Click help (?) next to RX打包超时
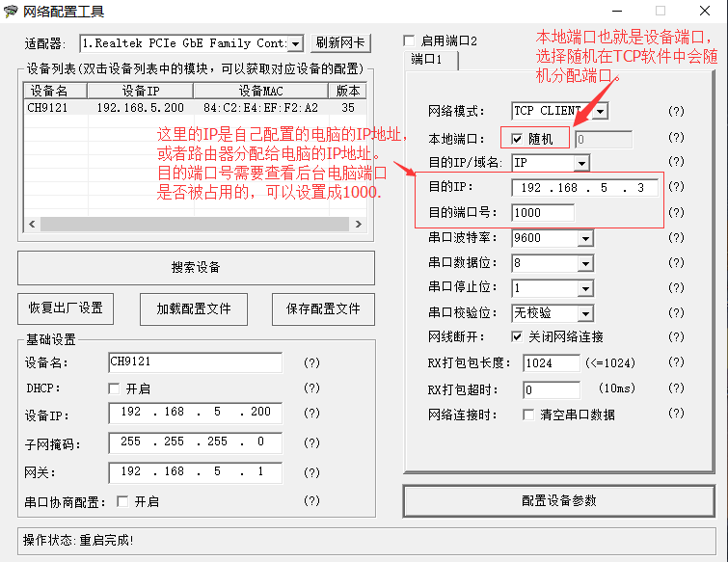Viewport: 728px width, 562px height. 676,388
